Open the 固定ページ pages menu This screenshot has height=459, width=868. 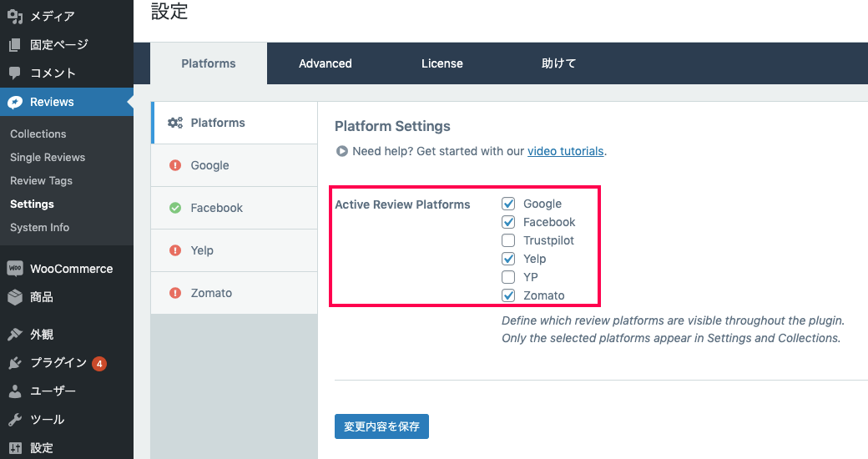coord(67,45)
